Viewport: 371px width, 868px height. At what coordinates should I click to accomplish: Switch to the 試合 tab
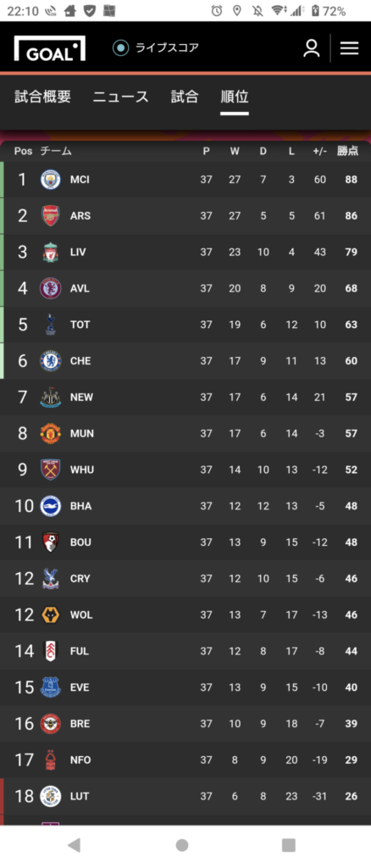tap(185, 97)
